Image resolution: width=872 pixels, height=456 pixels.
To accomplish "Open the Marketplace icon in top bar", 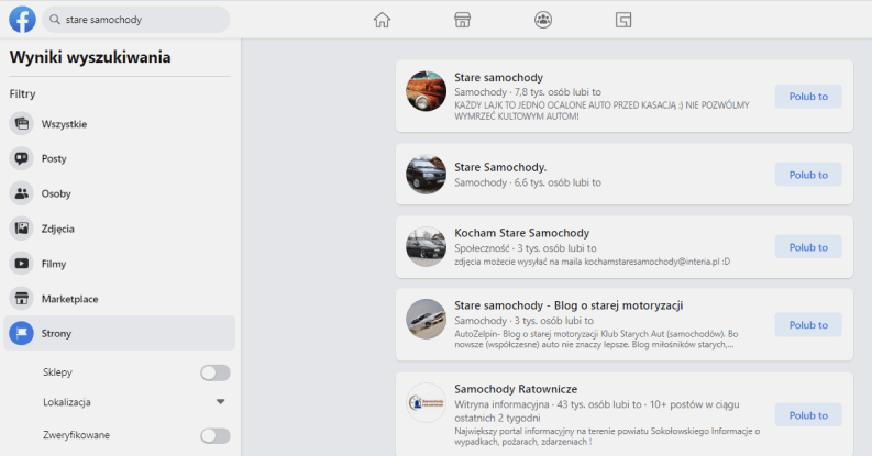I will pyautogui.click(x=462, y=20).
